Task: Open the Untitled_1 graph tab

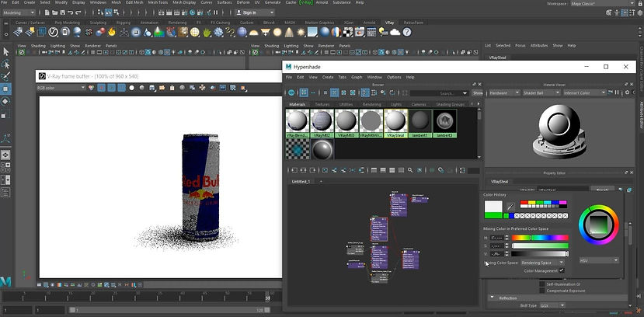Action: pos(301,181)
